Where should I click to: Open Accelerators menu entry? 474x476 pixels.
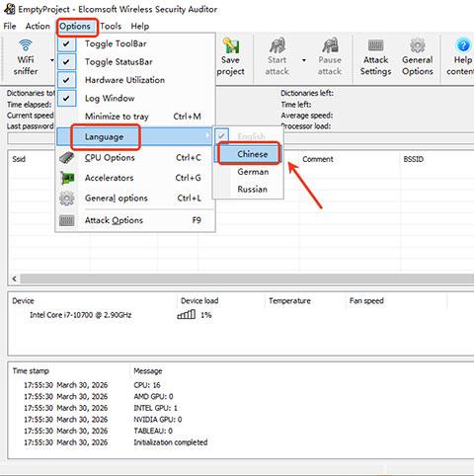(135, 178)
